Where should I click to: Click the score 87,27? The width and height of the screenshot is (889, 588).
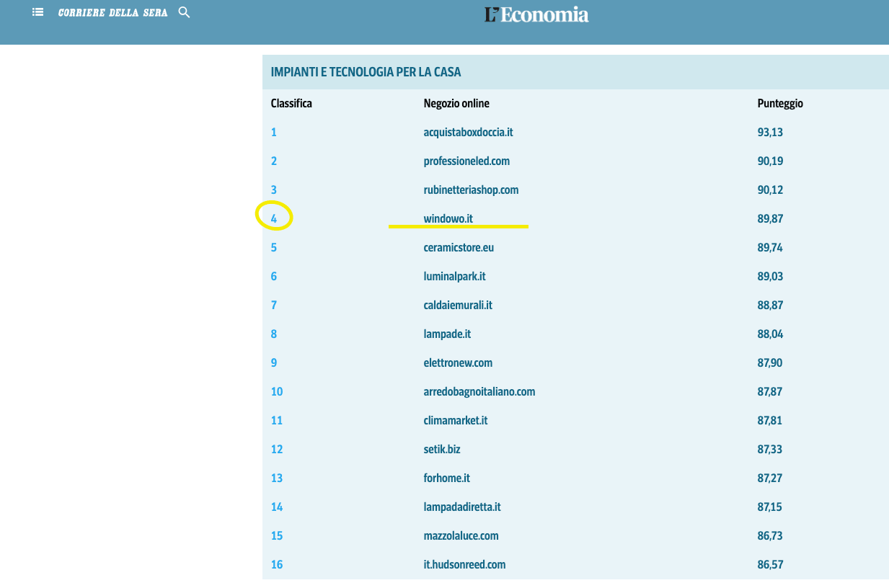coord(770,478)
